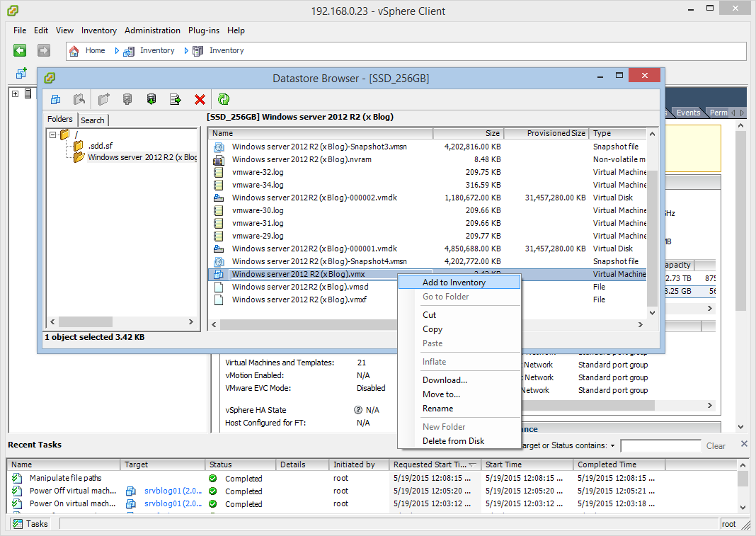The width and height of the screenshot is (756, 536).
Task: Open the File menu
Action: pyautogui.click(x=20, y=30)
